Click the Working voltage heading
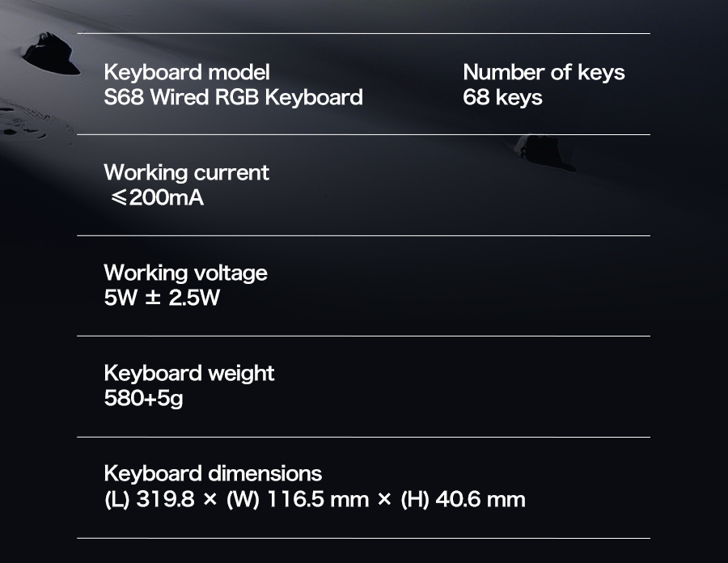Viewport: 728px width, 563px height. click(185, 273)
